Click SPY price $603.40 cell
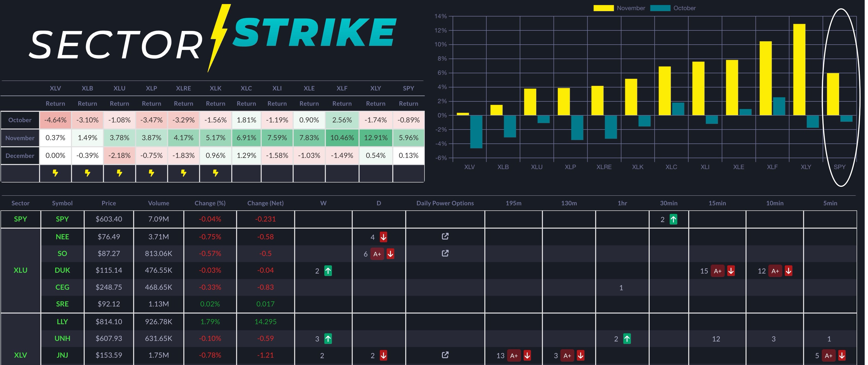This screenshot has height=365, width=868. pyautogui.click(x=109, y=219)
